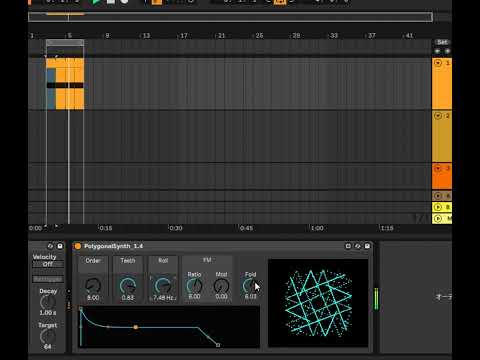Click the Fold knob

(250, 286)
